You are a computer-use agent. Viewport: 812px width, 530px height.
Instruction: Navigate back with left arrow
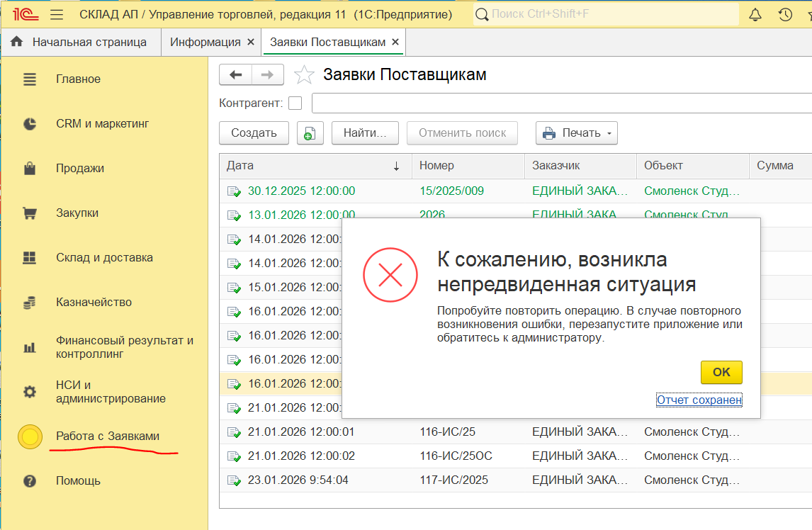click(x=236, y=74)
